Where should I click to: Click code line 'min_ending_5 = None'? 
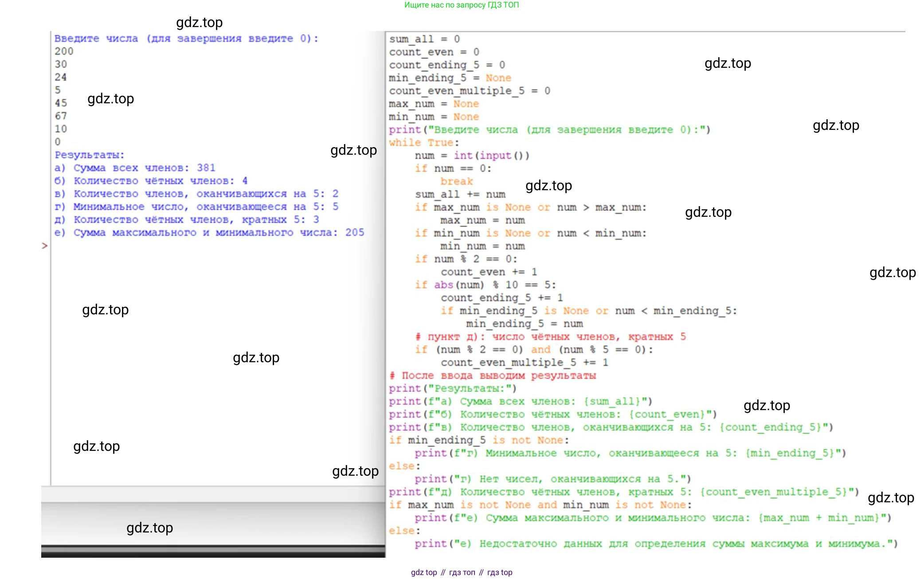[x=450, y=78]
